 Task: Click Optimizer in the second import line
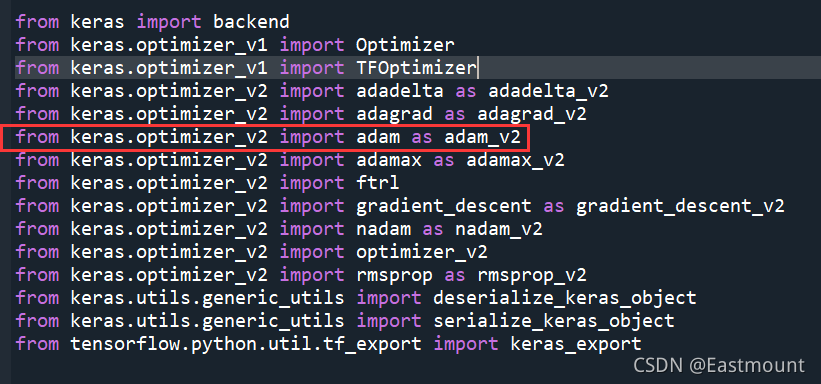(405, 46)
